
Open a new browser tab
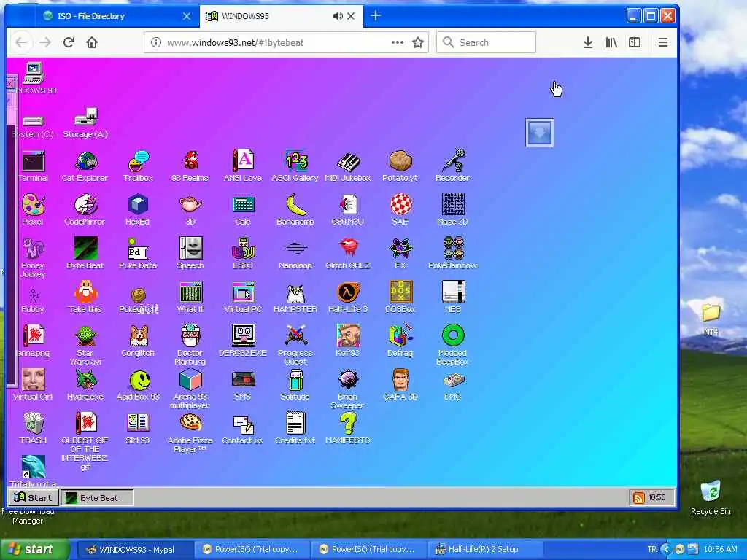pos(376,16)
